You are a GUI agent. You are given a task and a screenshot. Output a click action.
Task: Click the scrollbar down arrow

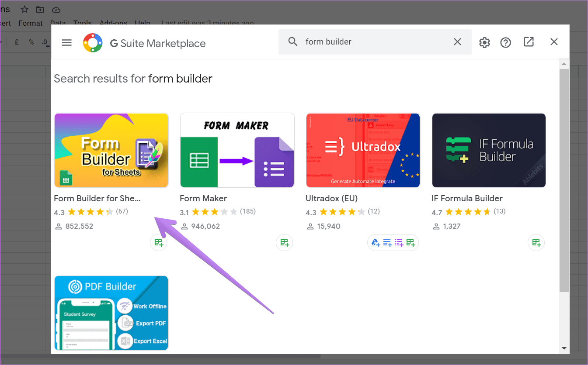pyautogui.click(x=564, y=348)
